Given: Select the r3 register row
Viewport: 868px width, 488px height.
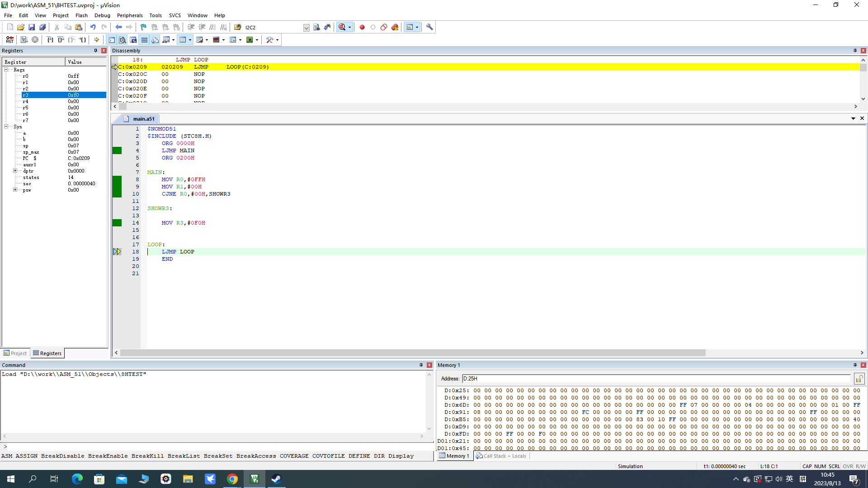Looking at the screenshot, I should click(x=63, y=95).
